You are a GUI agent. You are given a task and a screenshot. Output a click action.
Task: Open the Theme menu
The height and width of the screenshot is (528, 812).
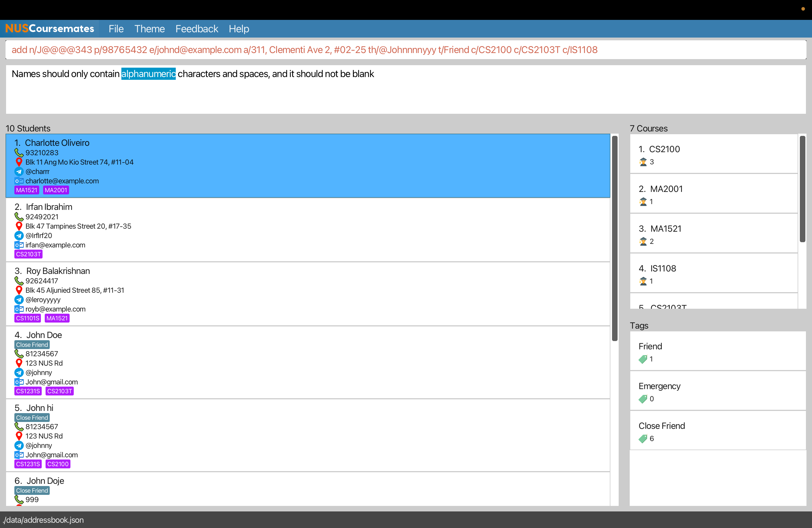149,29
